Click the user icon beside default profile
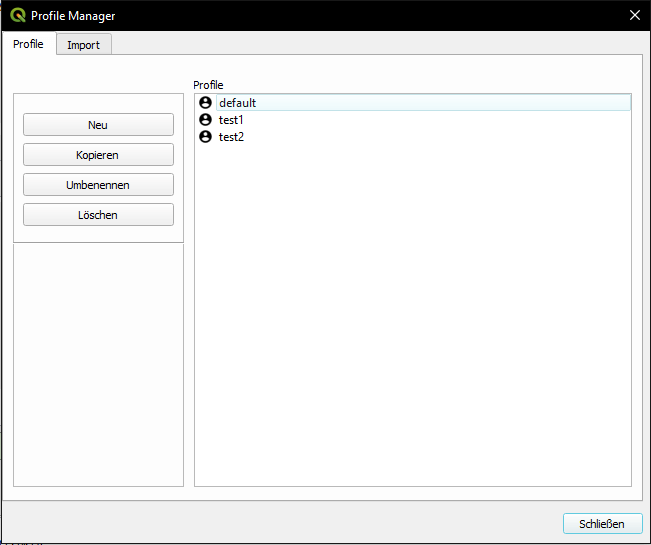Image resolution: width=651 pixels, height=545 pixels. coord(206,103)
